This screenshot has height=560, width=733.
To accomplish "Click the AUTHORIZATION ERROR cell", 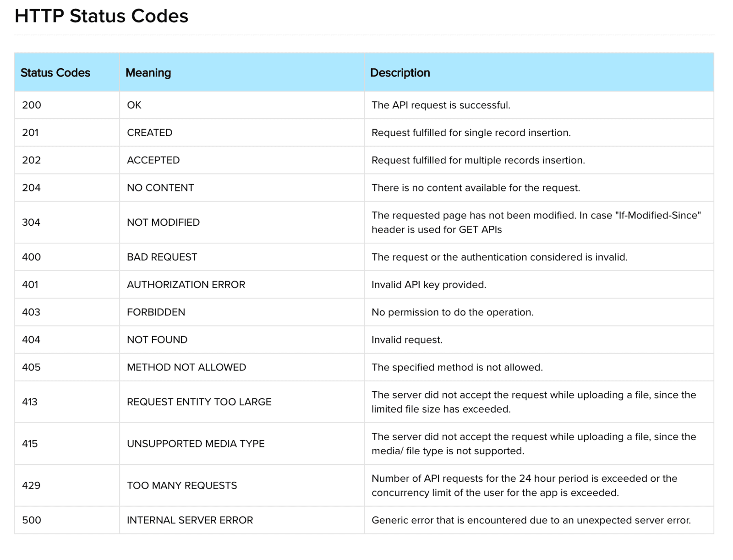I will point(186,285).
